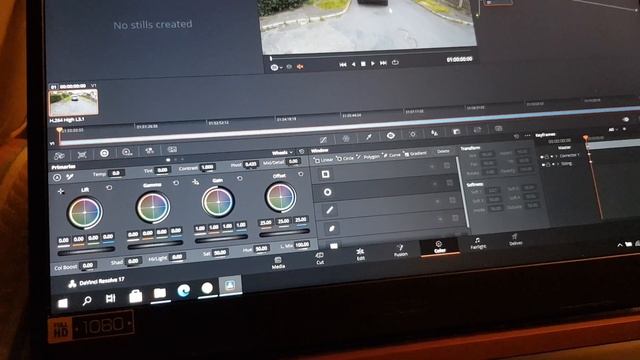Switch to the Fusion page
The width and height of the screenshot is (640, 360).
tap(400, 250)
